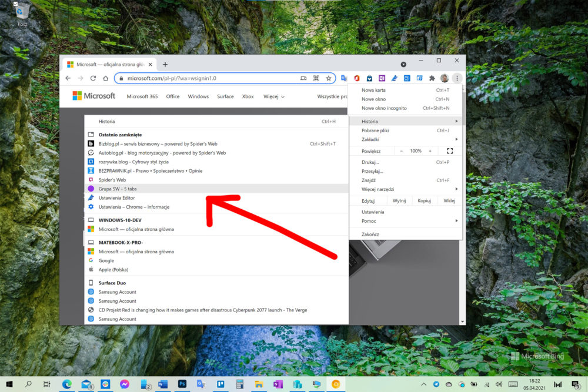The height and width of the screenshot is (392, 588).
Task: Open the purple OneNote extension icon
Action: (382, 78)
